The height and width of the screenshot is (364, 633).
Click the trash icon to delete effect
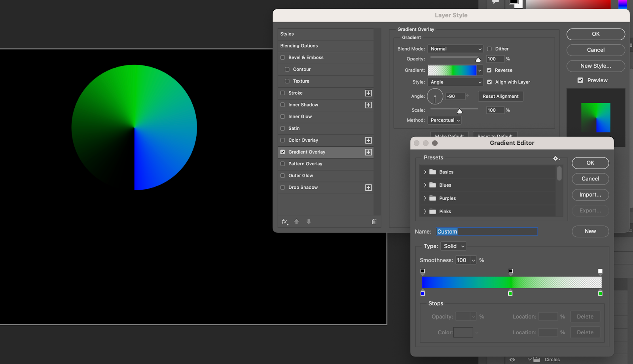tap(374, 222)
